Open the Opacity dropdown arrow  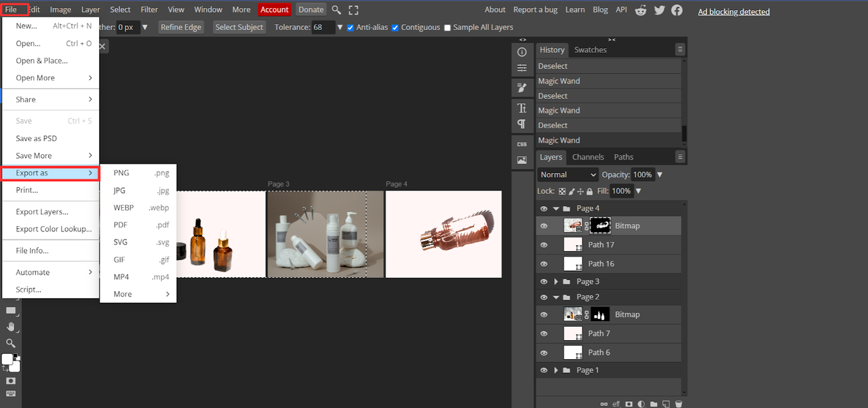660,174
